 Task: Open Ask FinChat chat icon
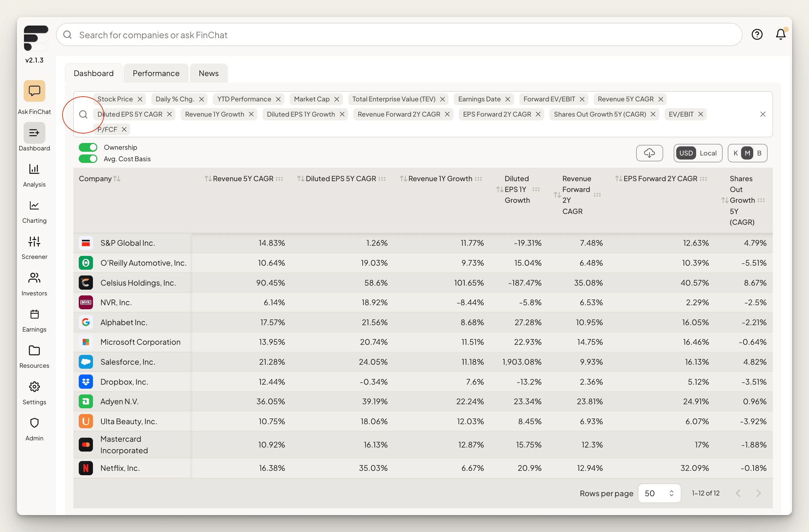point(34,91)
